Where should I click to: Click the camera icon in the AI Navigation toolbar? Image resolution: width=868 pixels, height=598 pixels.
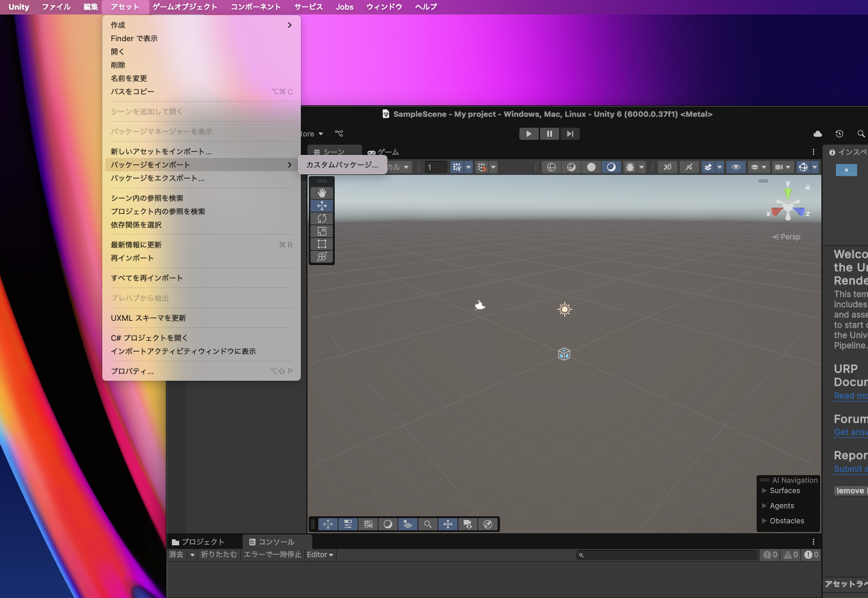pyautogui.click(x=467, y=524)
